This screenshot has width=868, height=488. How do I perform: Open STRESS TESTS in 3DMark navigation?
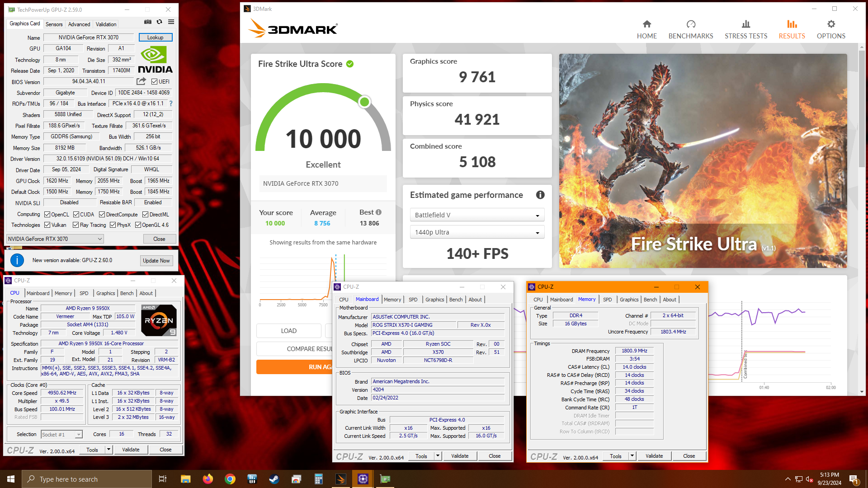click(x=746, y=30)
